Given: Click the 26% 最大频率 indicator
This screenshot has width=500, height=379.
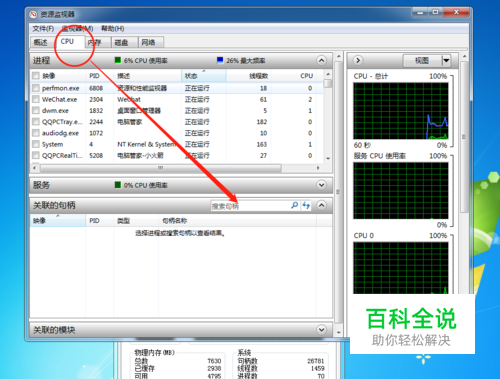Looking at the screenshot, I should click(x=241, y=60).
